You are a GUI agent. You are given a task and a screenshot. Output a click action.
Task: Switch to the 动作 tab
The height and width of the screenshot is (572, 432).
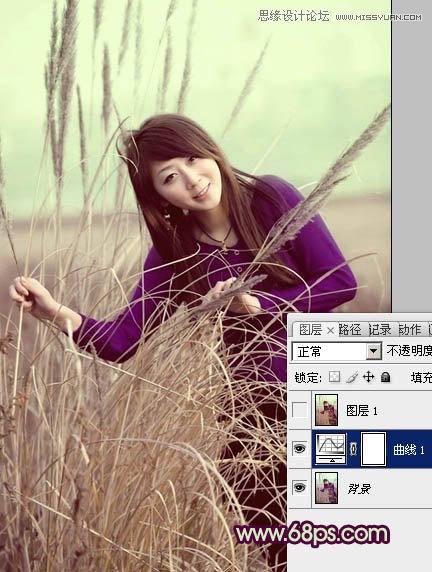[409, 329]
